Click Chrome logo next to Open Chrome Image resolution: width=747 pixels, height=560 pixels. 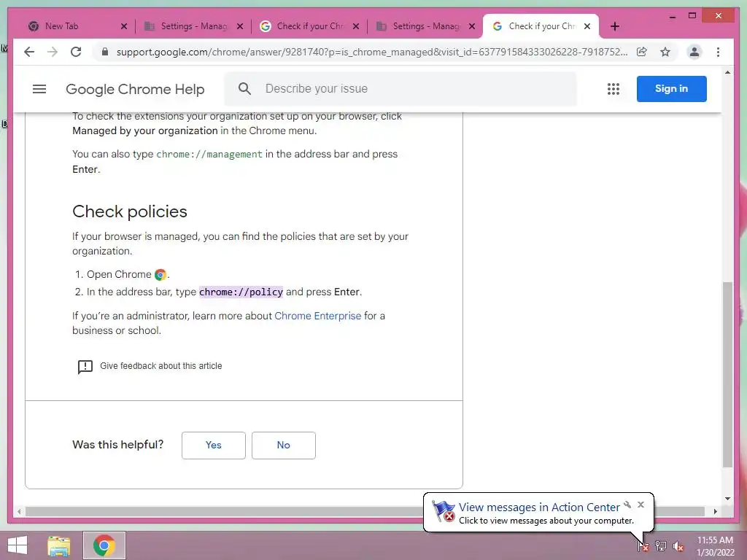(x=160, y=275)
